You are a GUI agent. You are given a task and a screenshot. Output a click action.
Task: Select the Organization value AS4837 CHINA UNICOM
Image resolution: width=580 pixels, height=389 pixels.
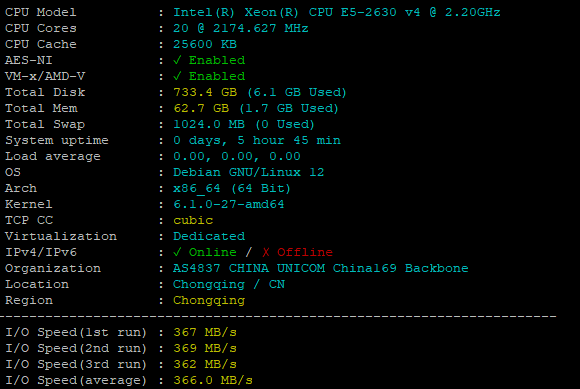[x=321, y=268]
